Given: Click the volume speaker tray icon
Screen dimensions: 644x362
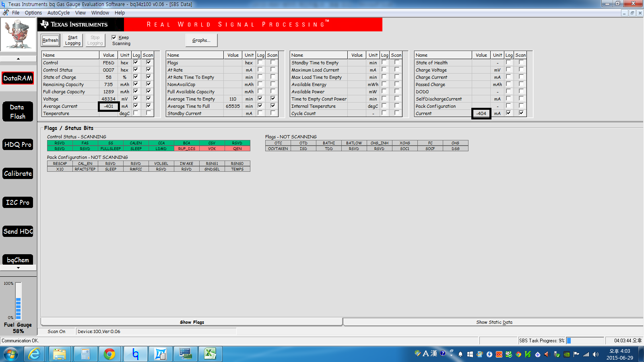Looking at the screenshot, I should pyautogui.click(x=596, y=354).
